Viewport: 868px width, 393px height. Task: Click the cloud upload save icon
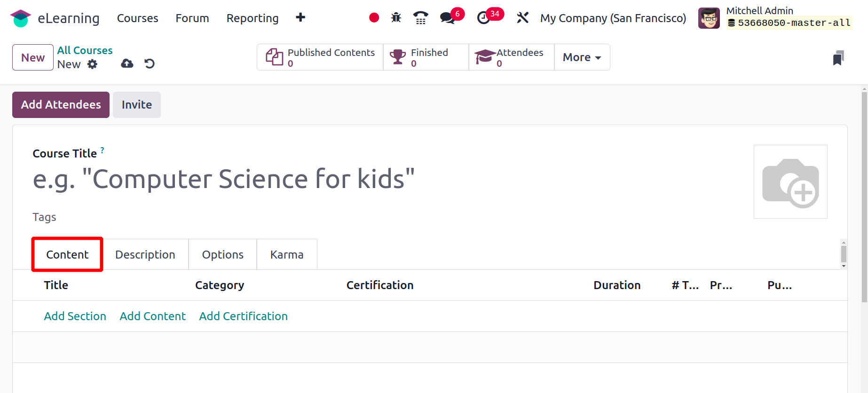127,63
